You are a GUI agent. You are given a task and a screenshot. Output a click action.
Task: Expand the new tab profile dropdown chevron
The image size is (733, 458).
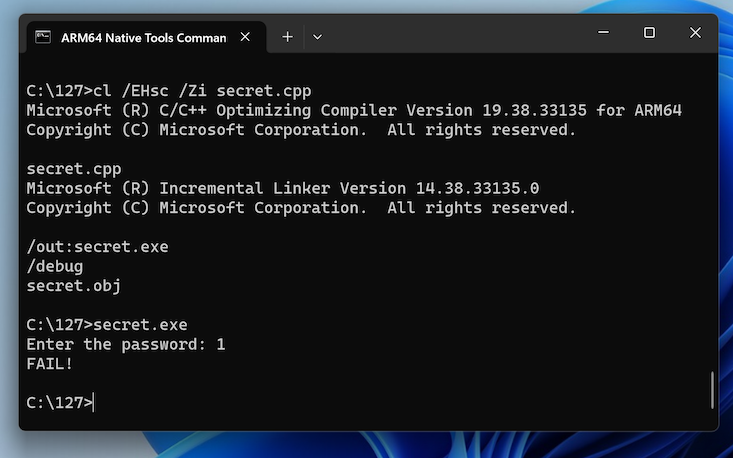(x=318, y=36)
